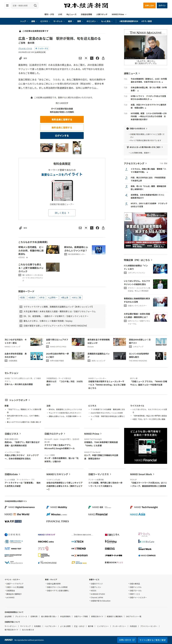This screenshot has width=172, height=644.
Task: Open NIKKEI Tech Foresight site logo
Action: pos(144,507)
